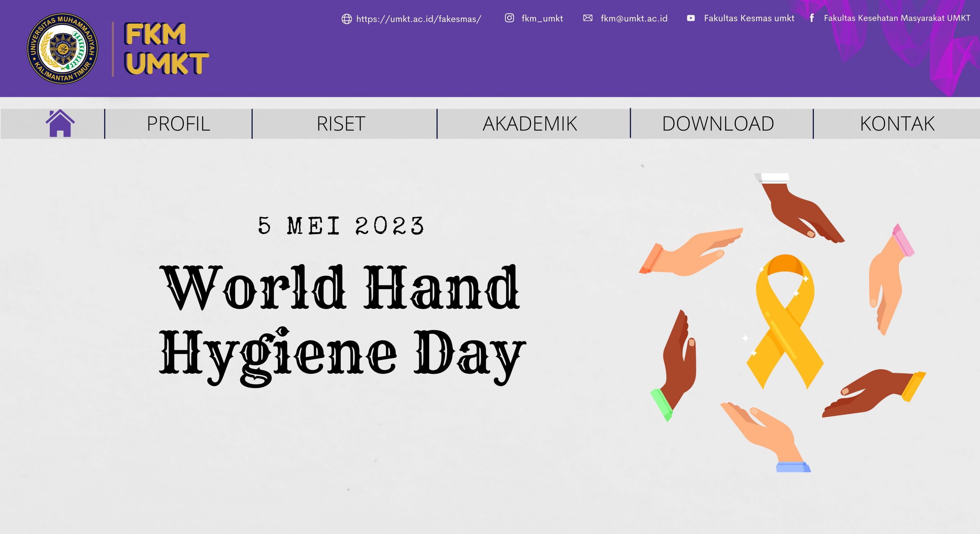Expand the DOWNLOAD navigation item
The width and height of the screenshot is (980, 534).
[718, 124]
